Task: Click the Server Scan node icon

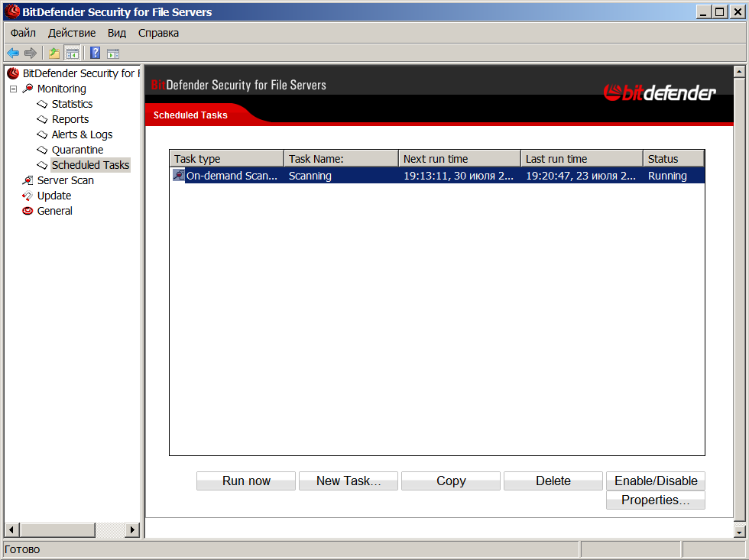Action: tap(28, 180)
